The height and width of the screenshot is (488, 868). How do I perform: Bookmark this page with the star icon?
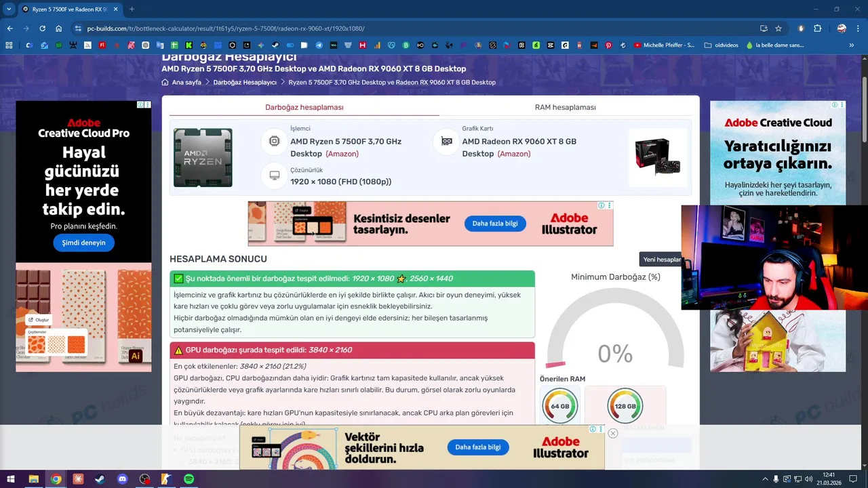[778, 28]
